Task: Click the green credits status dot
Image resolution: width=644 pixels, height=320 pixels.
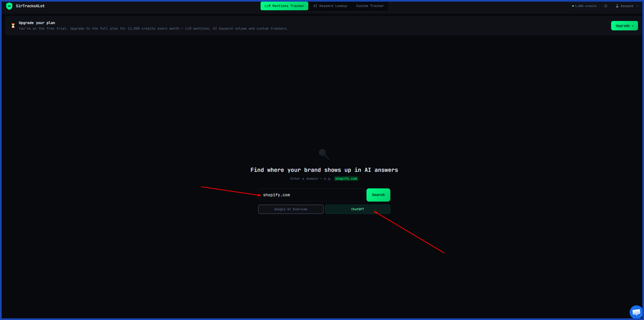Action: tap(573, 6)
